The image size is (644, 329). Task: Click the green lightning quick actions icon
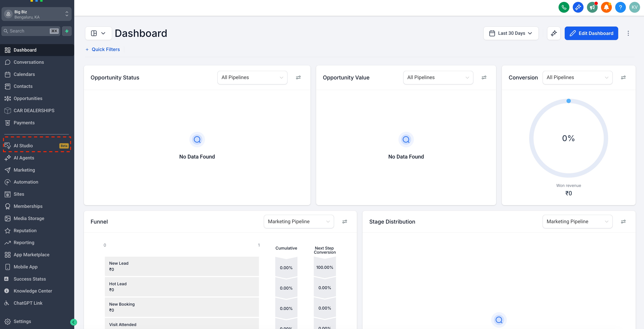(67, 31)
